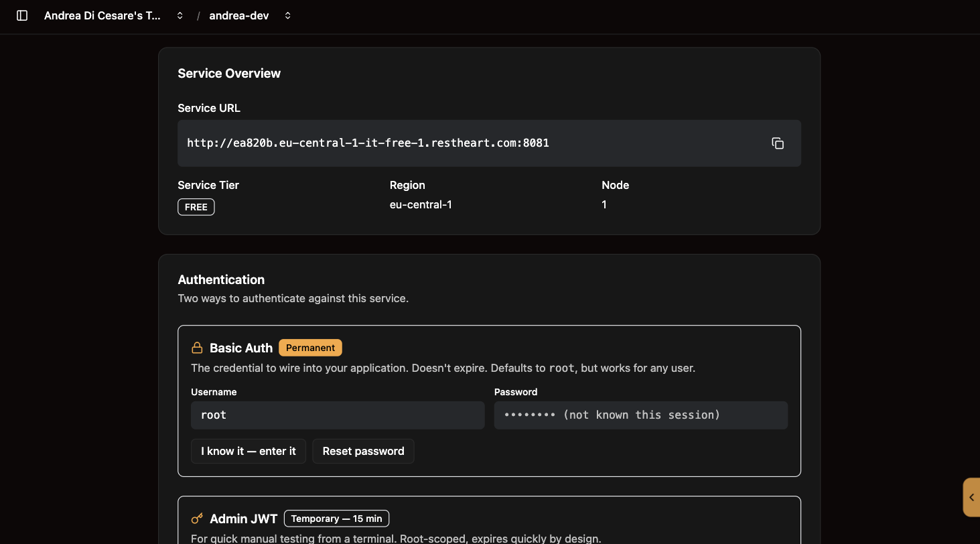Click 'Two ways to authenticate against this service.' text
Image resolution: width=980 pixels, height=544 pixels.
pos(293,298)
